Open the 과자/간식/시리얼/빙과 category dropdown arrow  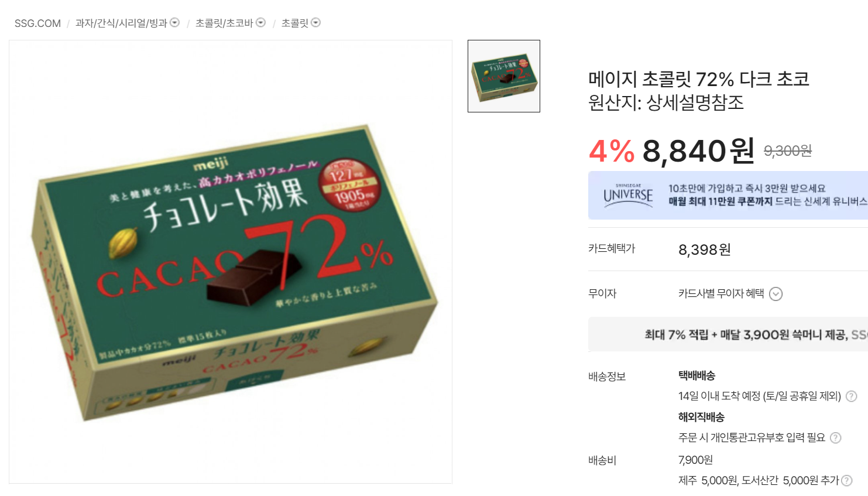(174, 23)
